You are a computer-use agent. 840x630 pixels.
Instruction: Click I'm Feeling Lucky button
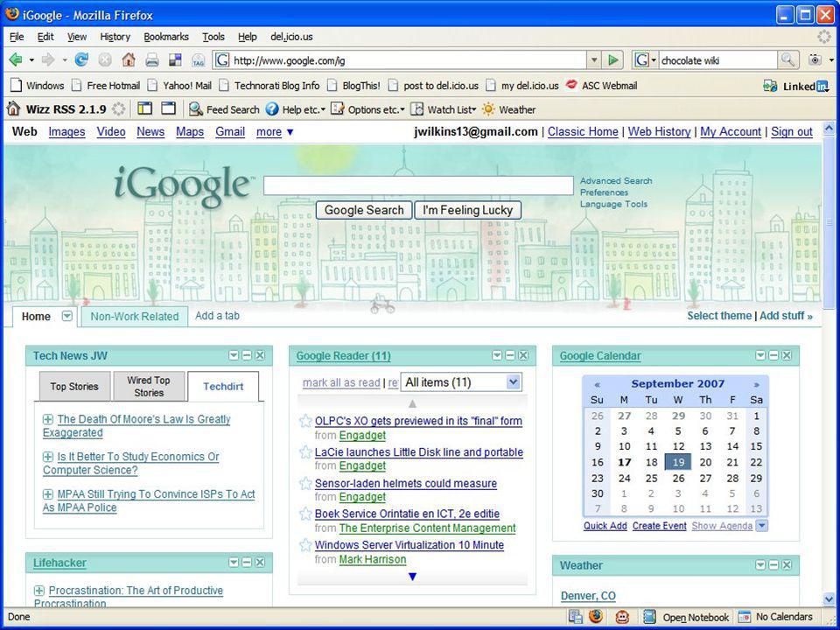(467, 210)
